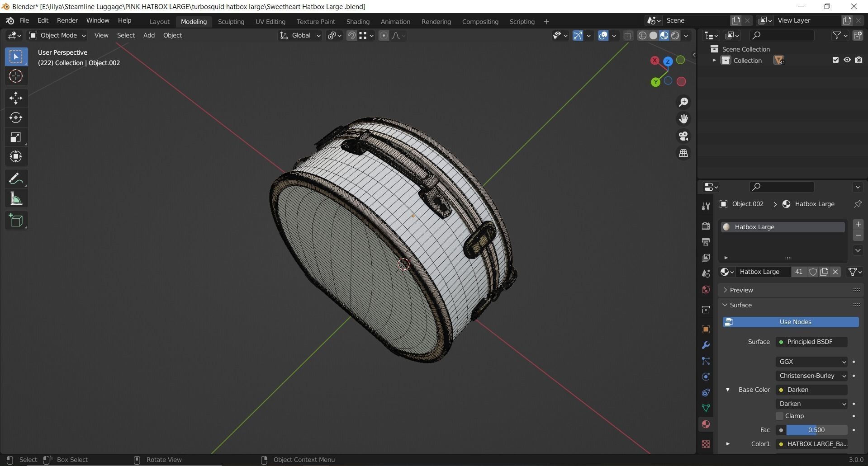Open the View Layer properties tab
The height and width of the screenshot is (466, 868).
point(706,258)
